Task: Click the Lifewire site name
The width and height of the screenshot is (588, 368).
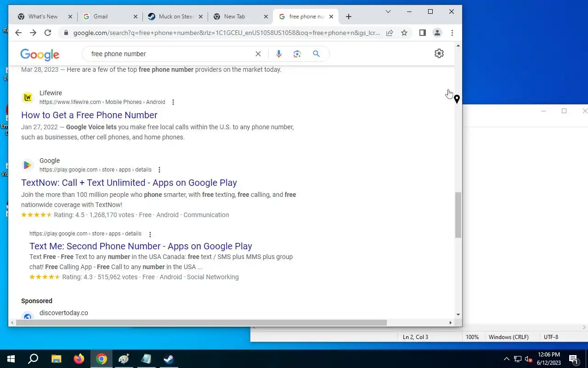Action: point(51,93)
